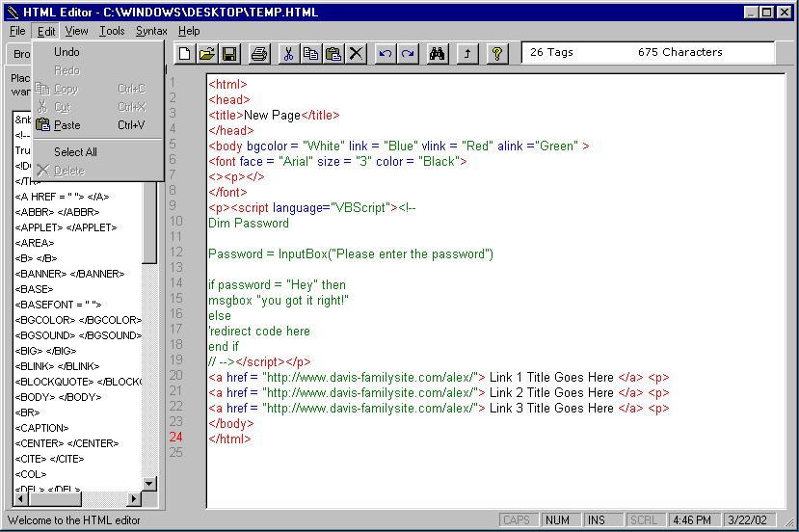The height and width of the screenshot is (532, 799).
Task: Click the tag list scrollbar down arrow
Action: [x=149, y=484]
